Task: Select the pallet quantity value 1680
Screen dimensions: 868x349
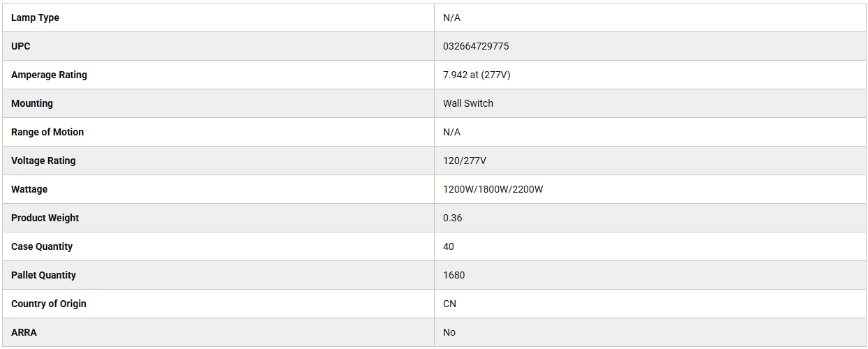Action: [454, 275]
